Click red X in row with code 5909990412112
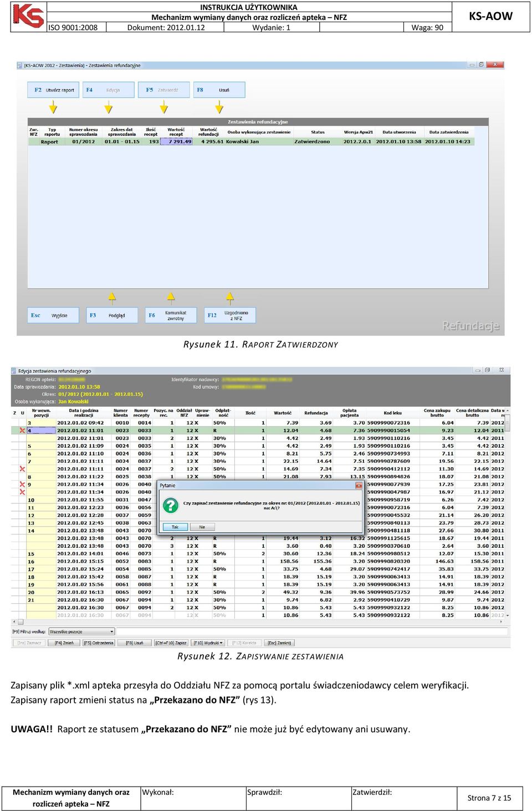This screenshot has height=811, width=532. [x=22, y=469]
